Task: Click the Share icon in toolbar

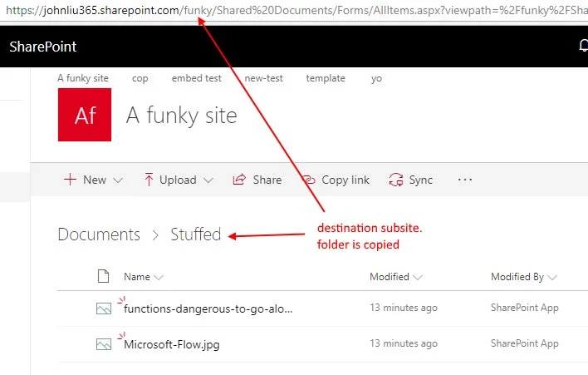Action: (239, 180)
